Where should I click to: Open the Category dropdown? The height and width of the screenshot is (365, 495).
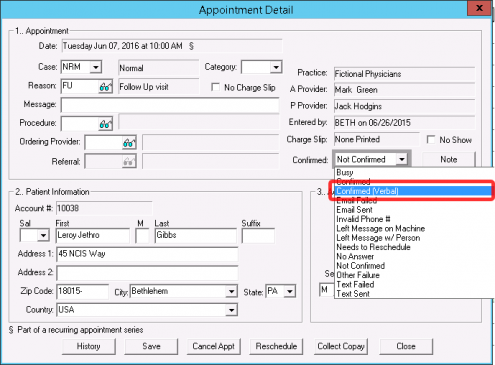[x=276, y=67]
